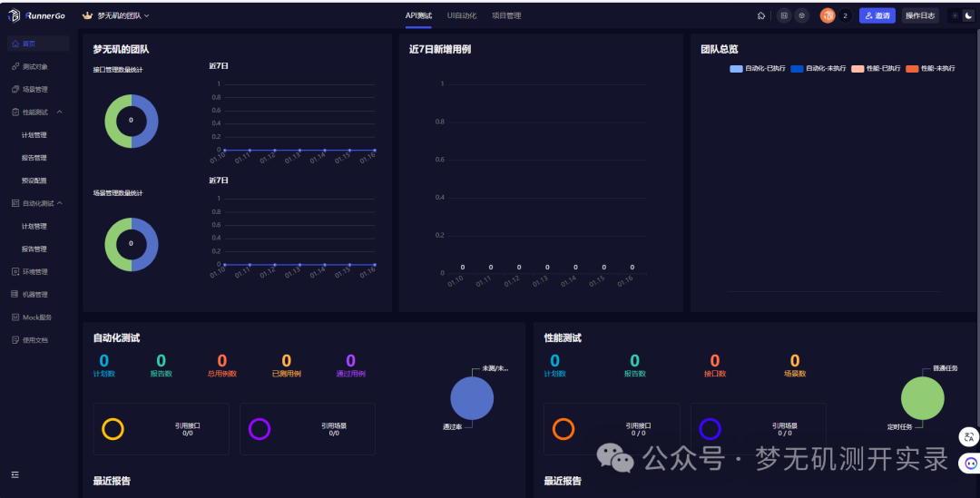Collapse the 自动化测试 sidebar group chevron
Viewport: 980px width, 498px height.
click(59, 203)
